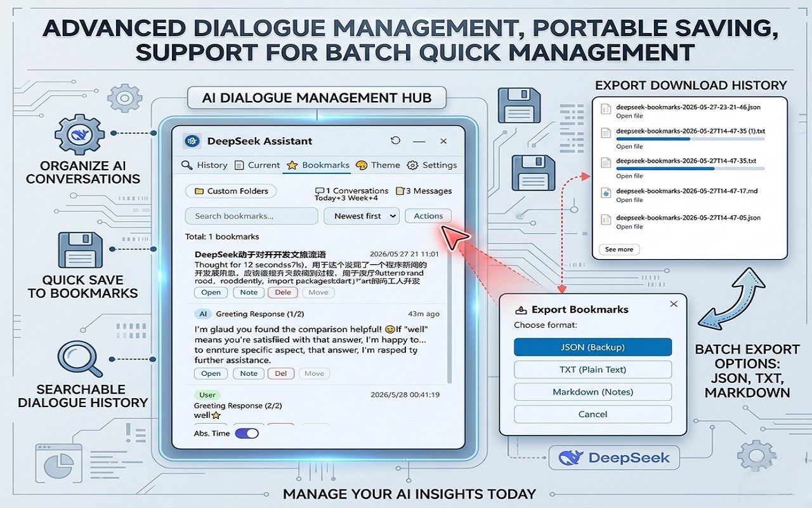Open the Settings tab
Image resolution: width=812 pixels, height=508 pixels.
pos(431,165)
